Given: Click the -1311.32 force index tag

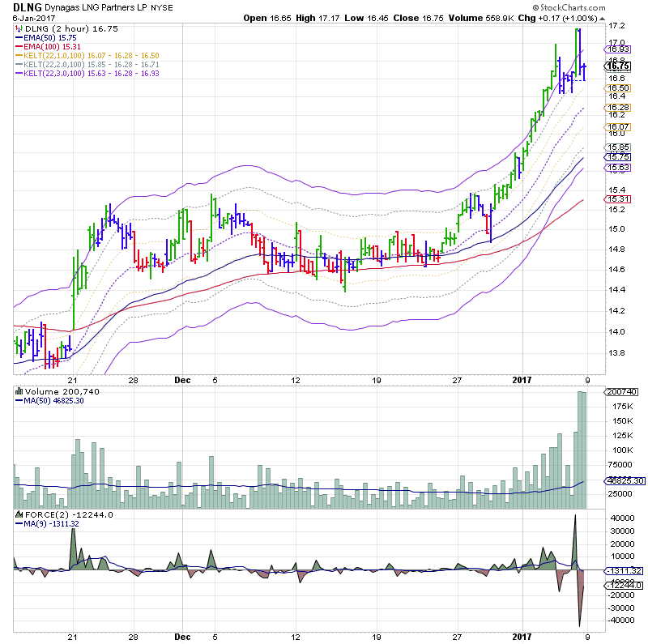Looking at the screenshot, I should pyautogui.click(x=624, y=571).
